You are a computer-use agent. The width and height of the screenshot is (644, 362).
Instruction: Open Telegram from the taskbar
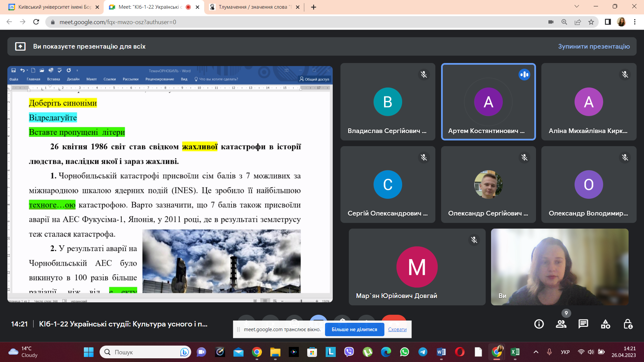[x=423, y=352]
